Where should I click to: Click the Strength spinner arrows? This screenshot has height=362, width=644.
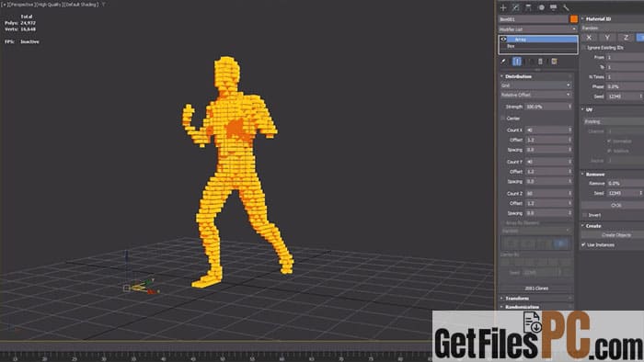[x=570, y=107]
